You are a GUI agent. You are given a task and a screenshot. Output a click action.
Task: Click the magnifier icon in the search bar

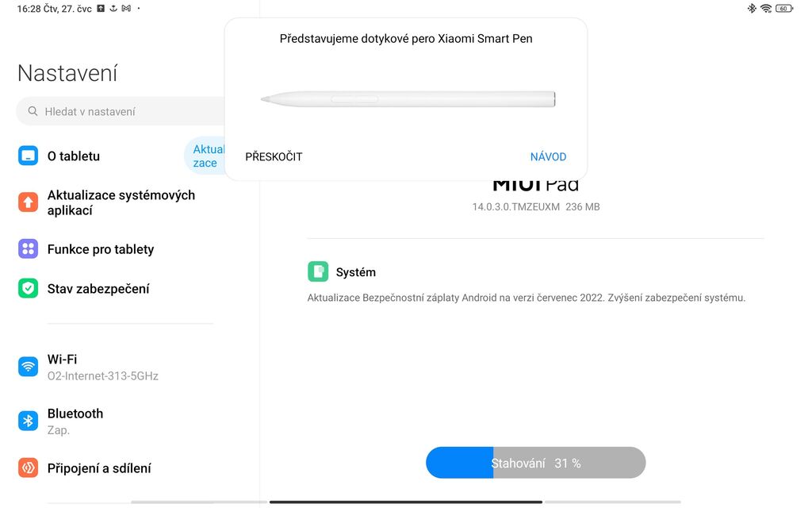[34, 110]
